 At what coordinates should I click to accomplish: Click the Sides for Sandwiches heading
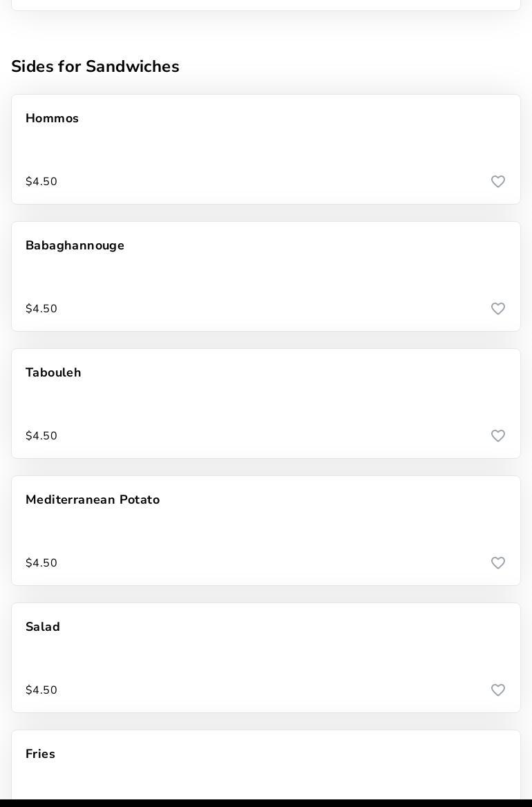95,66
